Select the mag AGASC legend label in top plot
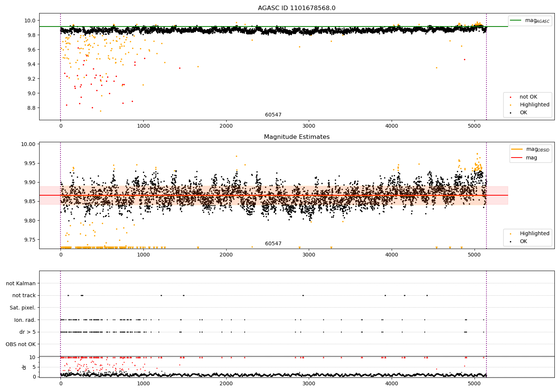The height and width of the screenshot is (392, 560). [537, 21]
